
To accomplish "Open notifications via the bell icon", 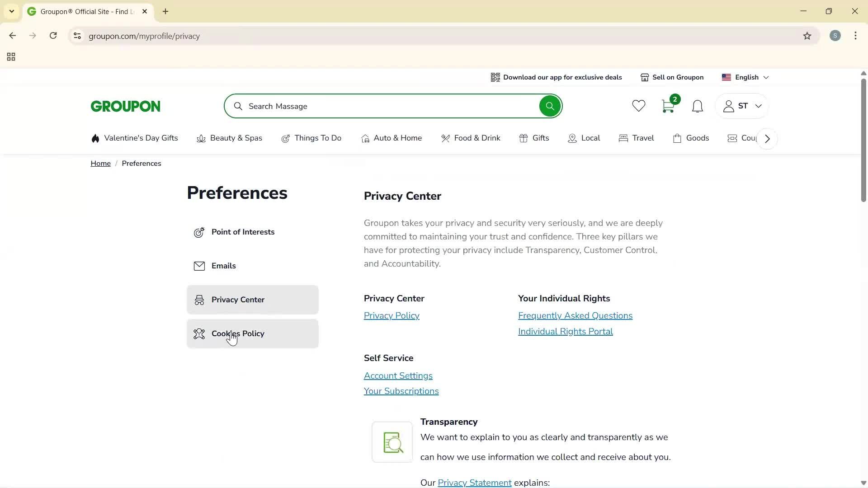I will [x=697, y=106].
